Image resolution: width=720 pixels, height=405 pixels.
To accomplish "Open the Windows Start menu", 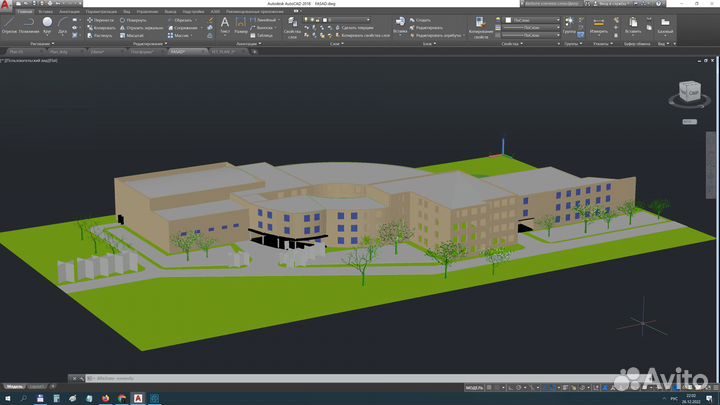I will (x=7, y=398).
